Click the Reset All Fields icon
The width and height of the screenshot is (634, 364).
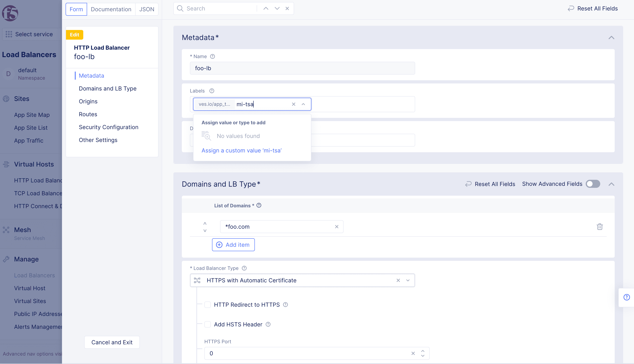click(x=571, y=8)
